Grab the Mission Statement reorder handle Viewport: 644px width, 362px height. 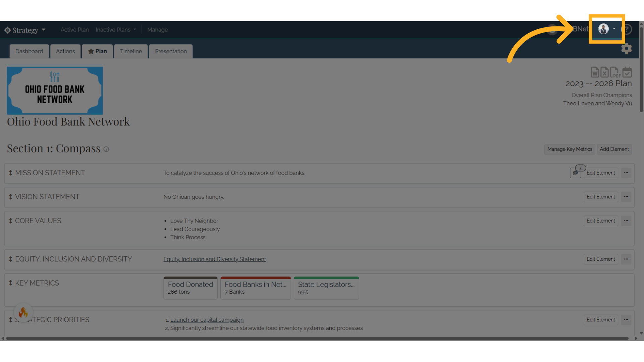pos(10,173)
